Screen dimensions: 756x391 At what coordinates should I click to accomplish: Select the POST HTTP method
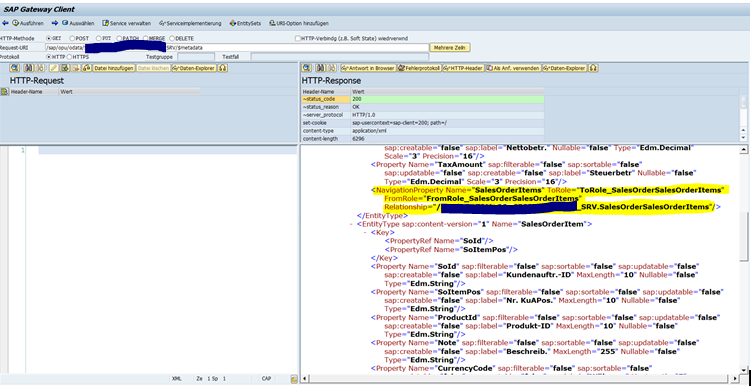[72, 38]
